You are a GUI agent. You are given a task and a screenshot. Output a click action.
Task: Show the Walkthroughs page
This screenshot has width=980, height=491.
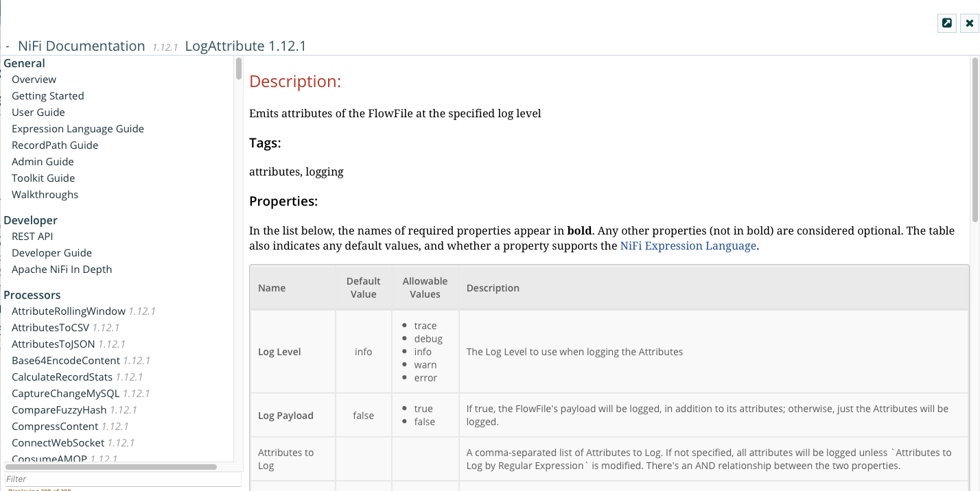tap(45, 195)
